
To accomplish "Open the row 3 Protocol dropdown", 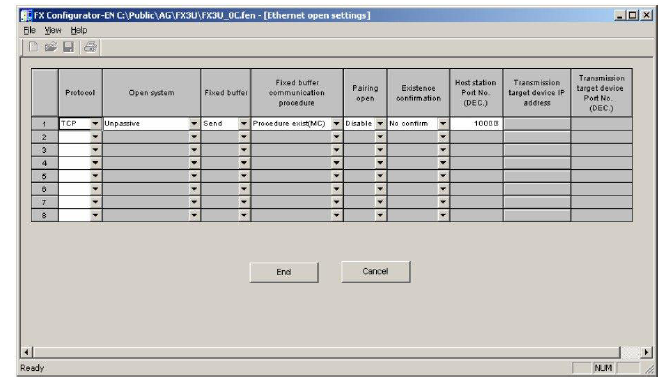I will (x=95, y=150).
